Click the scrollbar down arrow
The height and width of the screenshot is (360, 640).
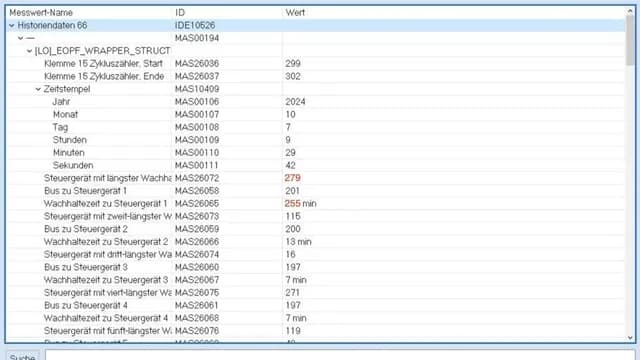click(x=630, y=338)
